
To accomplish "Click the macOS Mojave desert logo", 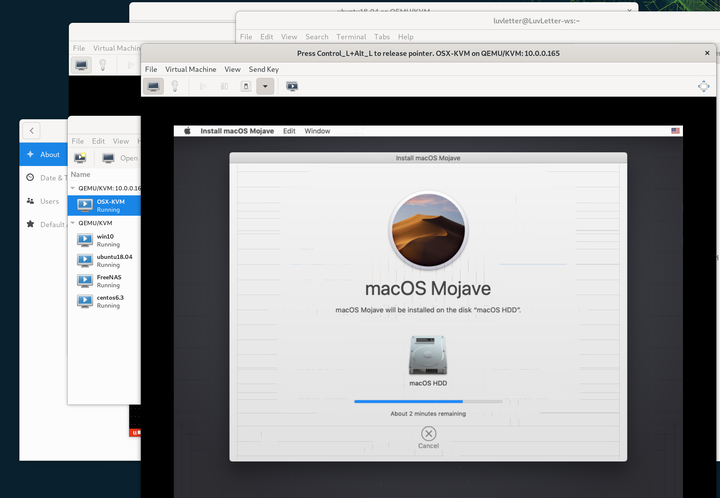I will click(x=428, y=230).
